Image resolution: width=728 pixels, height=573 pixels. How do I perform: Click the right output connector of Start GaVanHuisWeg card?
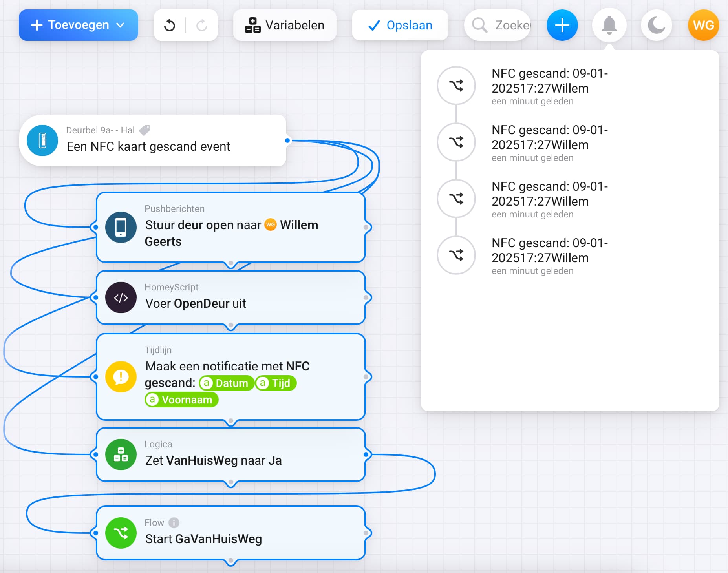coord(366,533)
